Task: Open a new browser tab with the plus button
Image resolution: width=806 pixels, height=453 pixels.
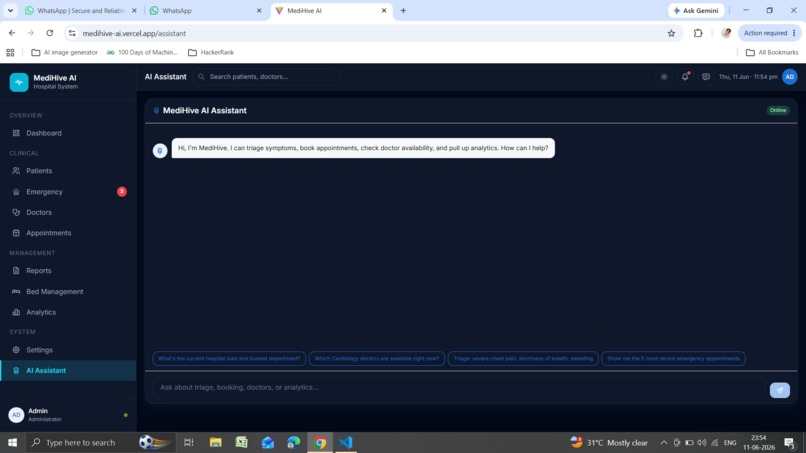Action: [x=403, y=10]
